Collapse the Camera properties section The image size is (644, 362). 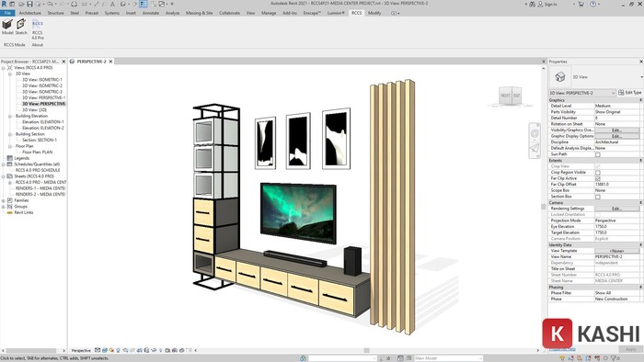point(640,202)
